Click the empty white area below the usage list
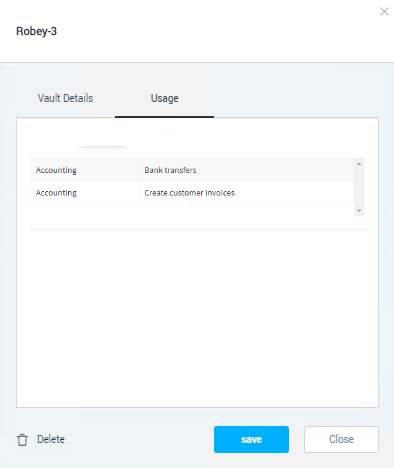The width and height of the screenshot is (394, 468). click(x=197, y=317)
